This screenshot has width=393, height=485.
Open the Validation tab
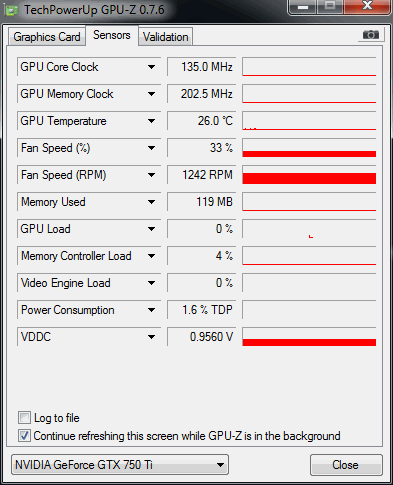(166, 37)
